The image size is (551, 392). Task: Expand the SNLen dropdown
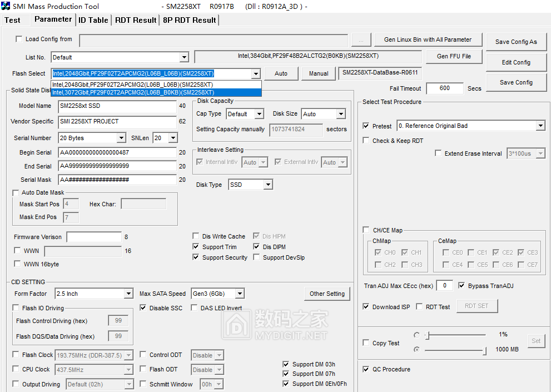173,138
